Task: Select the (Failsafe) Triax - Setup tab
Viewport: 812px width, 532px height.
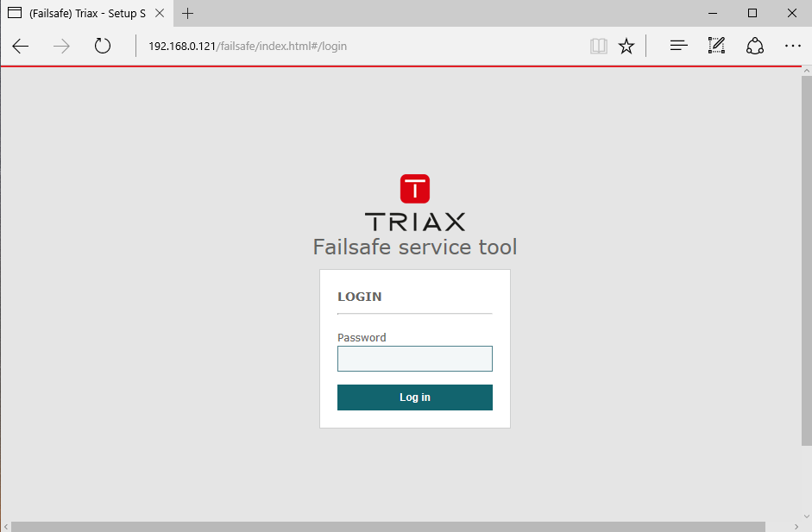Action: pyautogui.click(x=87, y=14)
